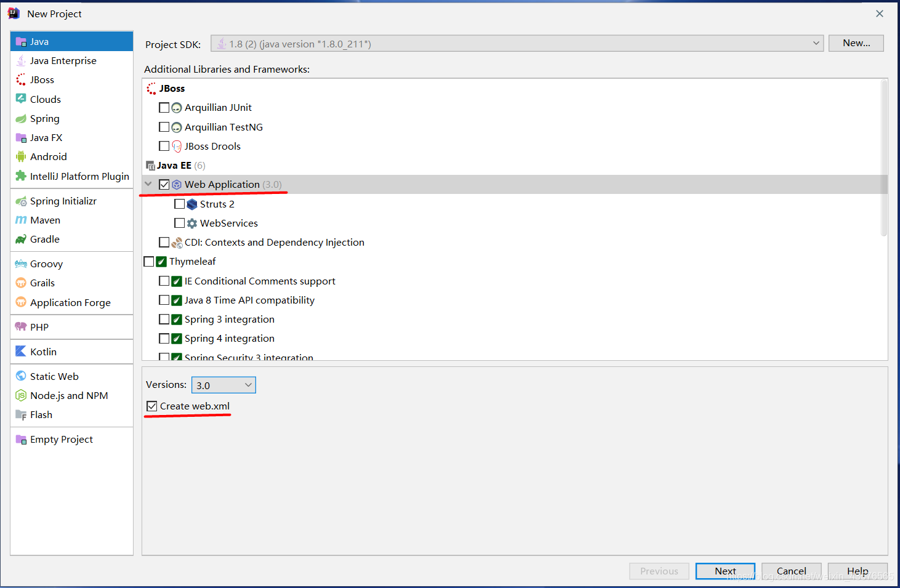Enable Arquillian TestNG checkbox
Screen dimensions: 900x588
pyautogui.click(x=164, y=127)
